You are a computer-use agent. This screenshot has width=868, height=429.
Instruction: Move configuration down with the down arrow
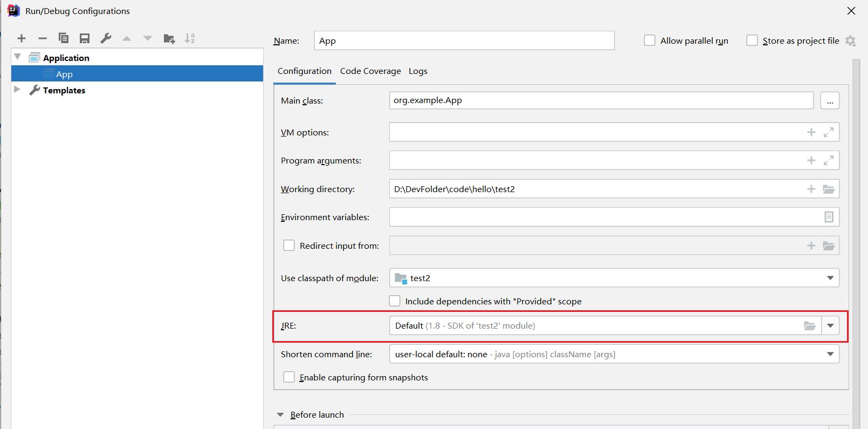click(148, 38)
